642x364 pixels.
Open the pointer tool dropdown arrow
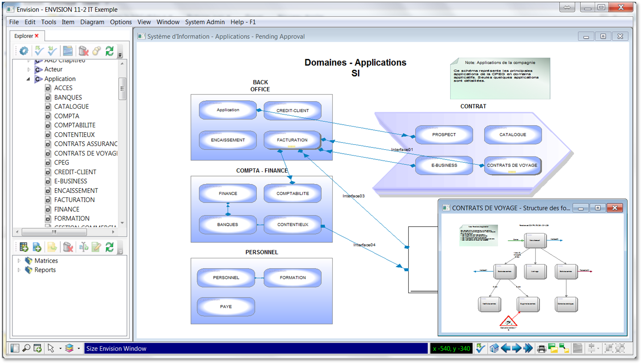pyautogui.click(x=60, y=349)
